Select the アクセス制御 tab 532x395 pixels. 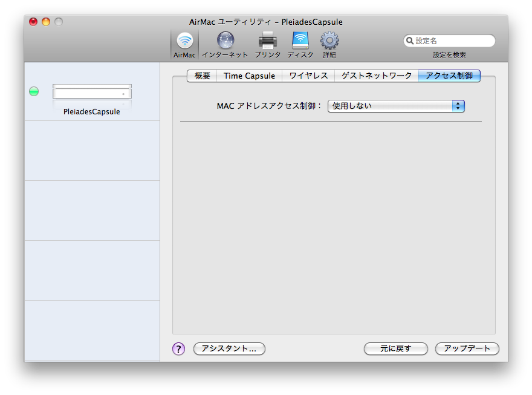(x=449, y=76)
